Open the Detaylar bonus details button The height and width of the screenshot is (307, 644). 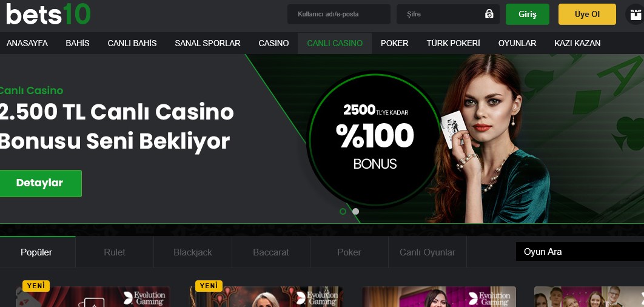[40, 183]
